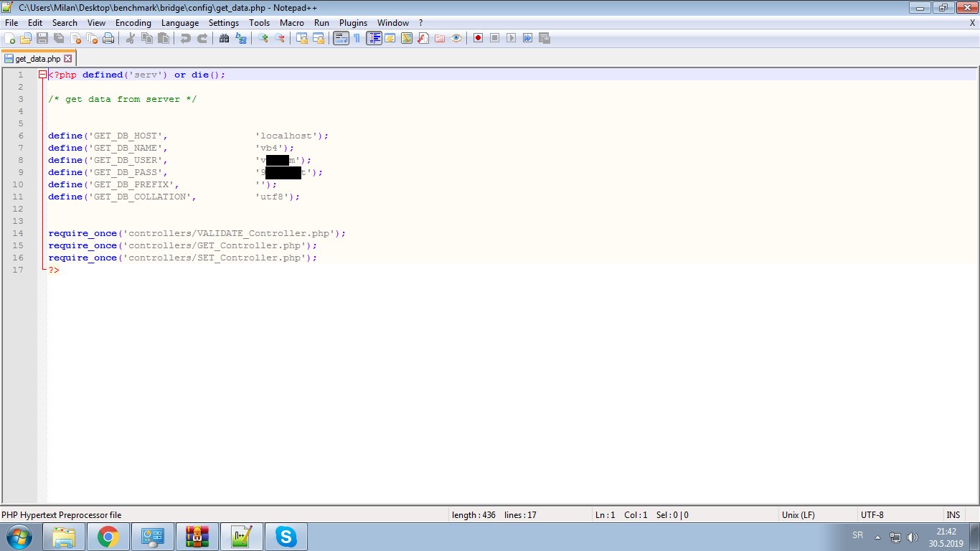Open the View menu
The width and height of the screenshot is (980, 551).
[x=96, y=23]
